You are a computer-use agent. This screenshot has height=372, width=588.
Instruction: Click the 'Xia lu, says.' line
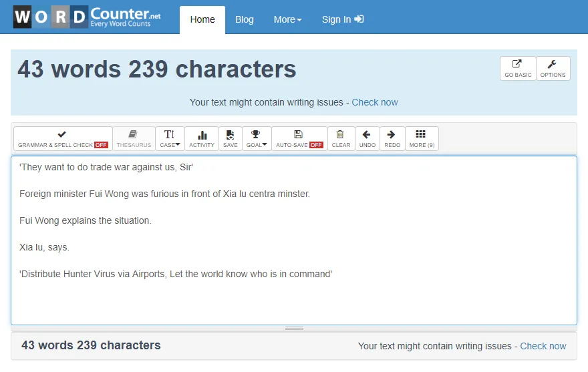point(44,248)
